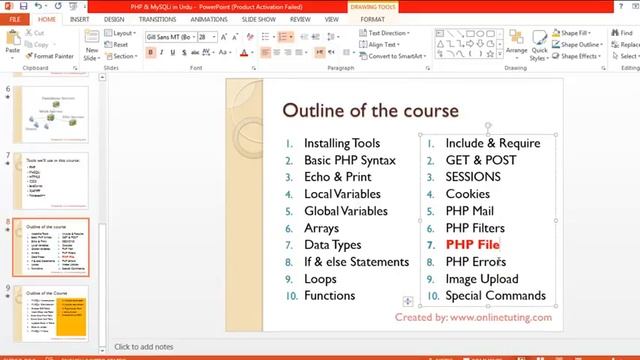Click the Replace icon in Editing group
640x360 pixels.
click(x=616, y=44)
